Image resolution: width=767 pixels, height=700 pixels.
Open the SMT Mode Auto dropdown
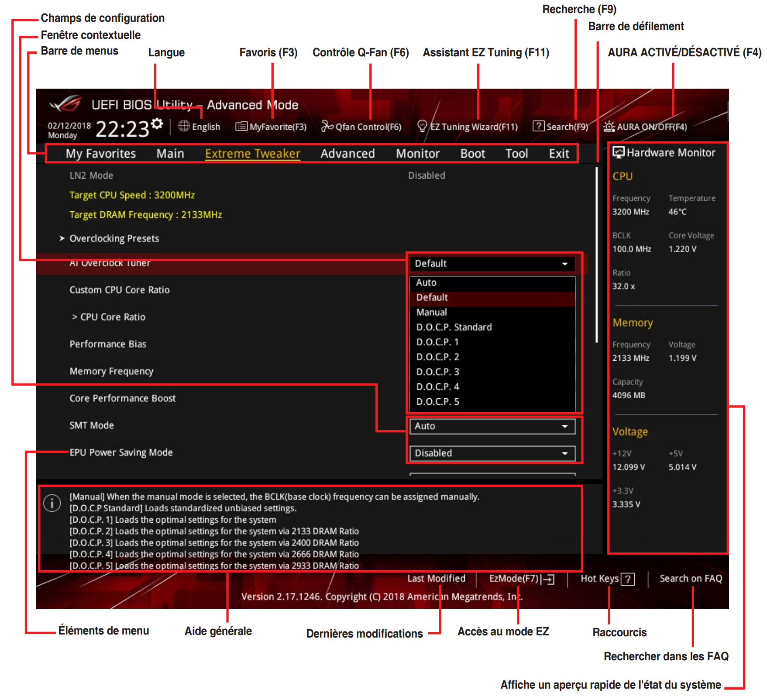pos(492,426)
